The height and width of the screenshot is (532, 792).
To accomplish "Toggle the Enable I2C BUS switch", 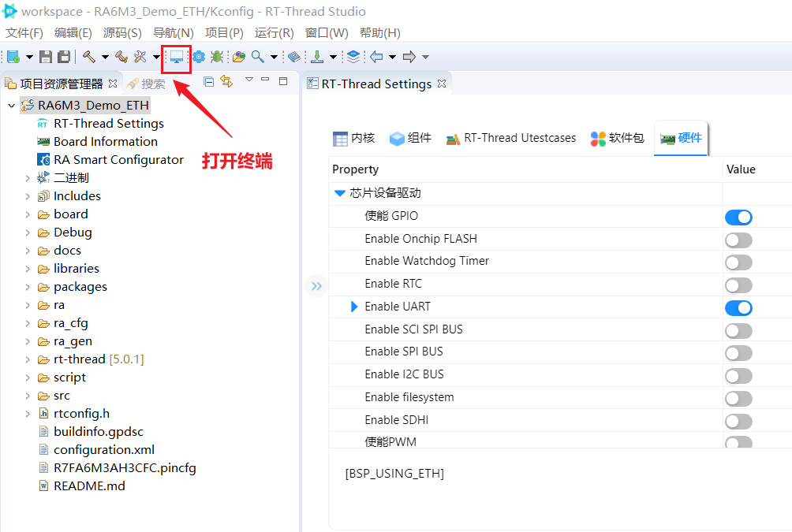I will [x=738, y=375].
